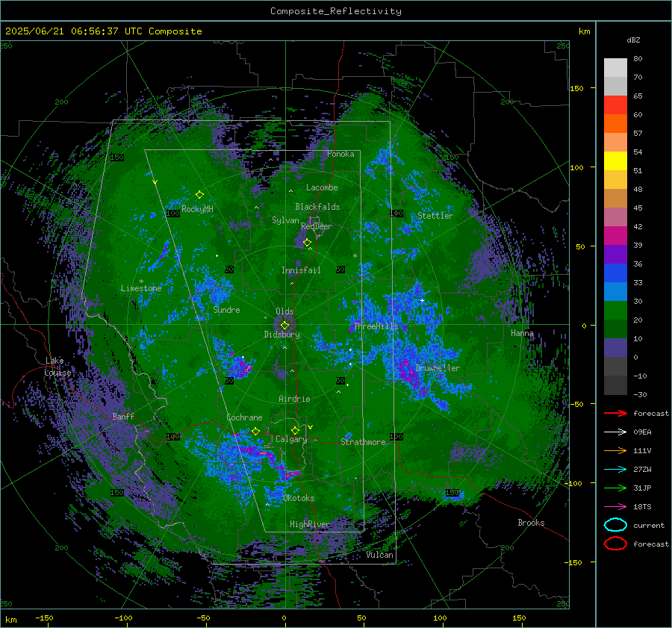Click the yellow radar-site diamond at Olds
Screen dimensions: 672x628
284,326
